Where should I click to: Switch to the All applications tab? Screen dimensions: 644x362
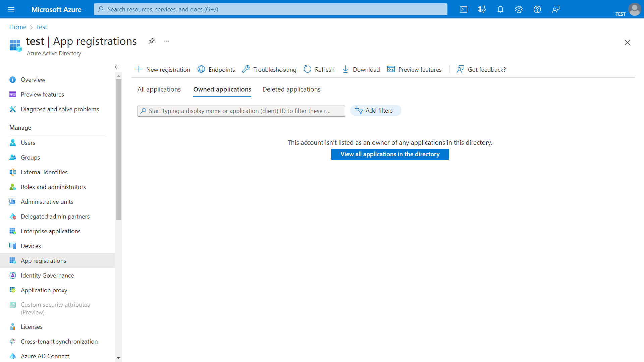click(x=159, y=89)
